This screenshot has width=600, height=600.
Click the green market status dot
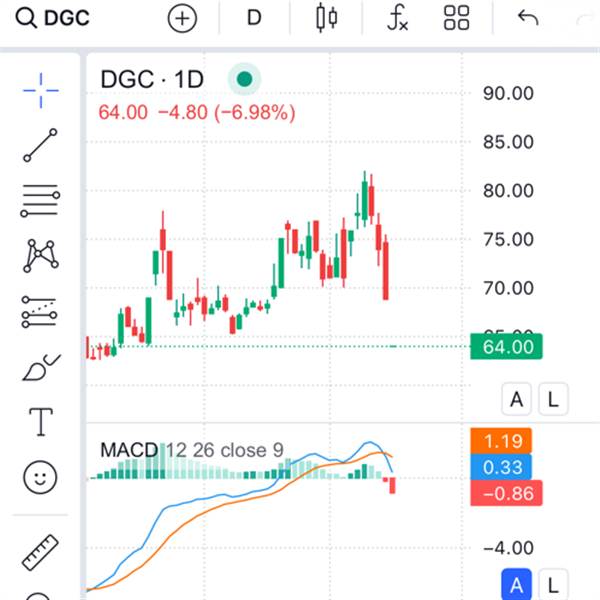[245, 79]
